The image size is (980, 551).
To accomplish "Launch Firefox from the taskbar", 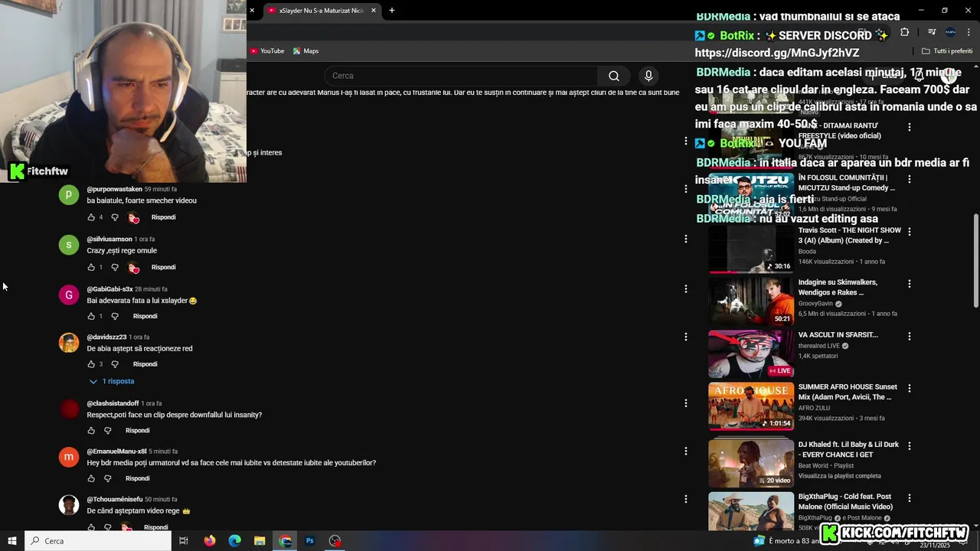I will (x=210, y=541).
